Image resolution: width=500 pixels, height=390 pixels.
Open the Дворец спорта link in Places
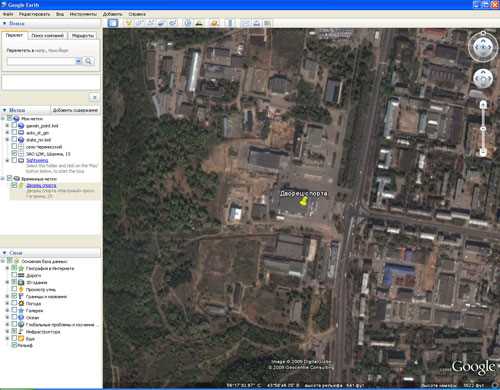(x=41, y=185)
